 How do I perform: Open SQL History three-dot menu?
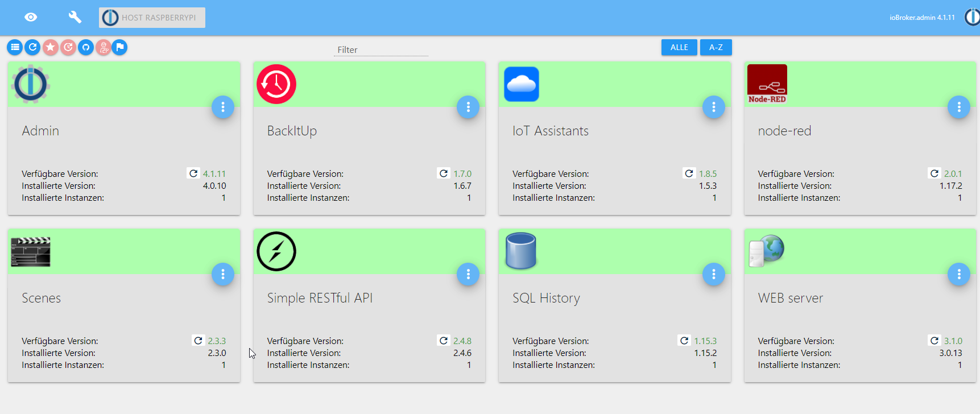(x=713, y=274)
